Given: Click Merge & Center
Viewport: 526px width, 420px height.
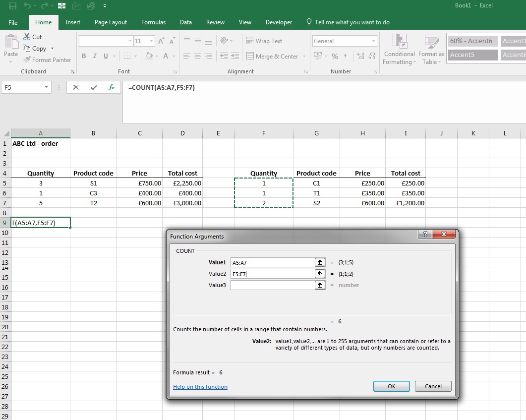Looking at the screenshot, I should point(272,56).
